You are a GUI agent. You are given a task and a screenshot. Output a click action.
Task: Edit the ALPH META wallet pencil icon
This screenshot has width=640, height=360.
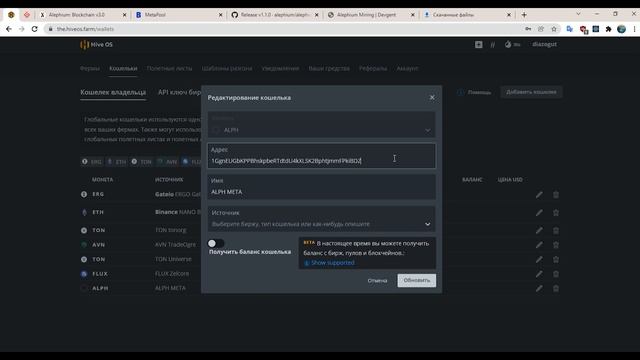pos(539,289)
